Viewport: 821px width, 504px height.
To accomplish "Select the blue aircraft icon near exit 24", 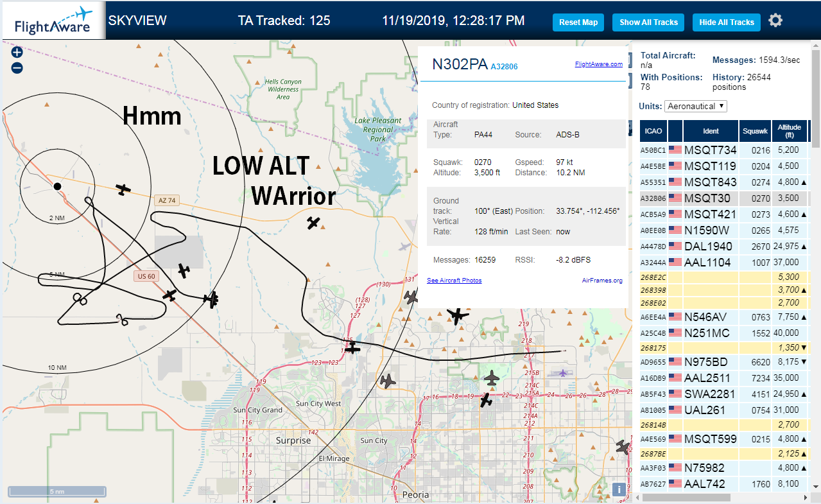I will [x=563, y=373].
